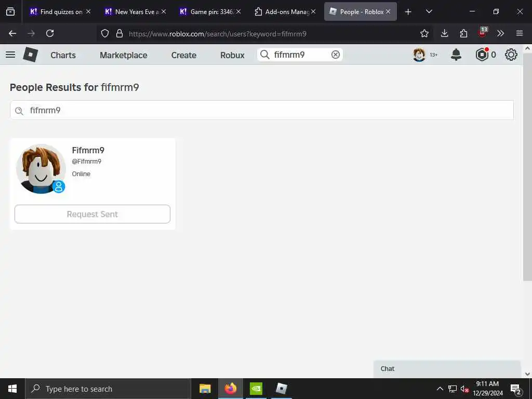This screenshot has width=532, height=399.
Task: Close the Add-ons Manager tab
Action: [313, 11]
